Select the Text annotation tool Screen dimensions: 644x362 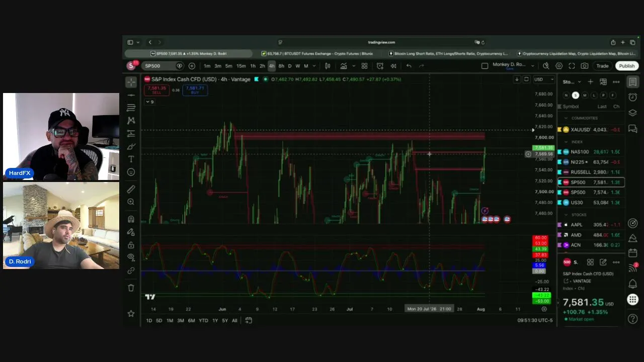(131, 159)
